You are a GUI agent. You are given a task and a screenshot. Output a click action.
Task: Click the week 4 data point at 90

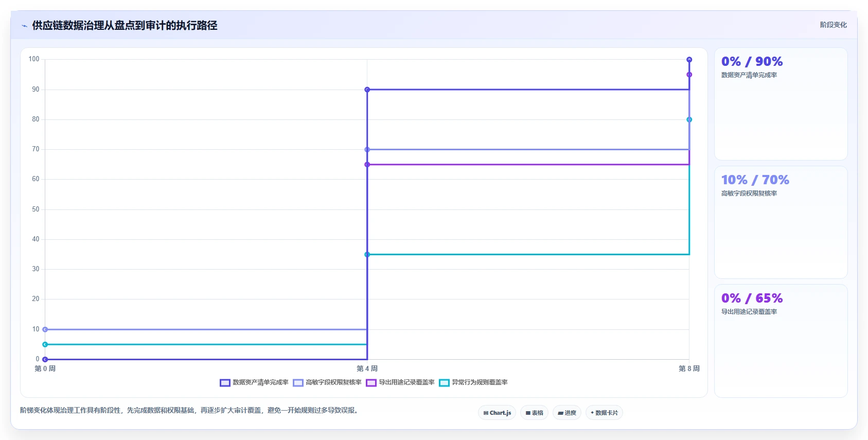pyautogui.click(x=367, y=90)
